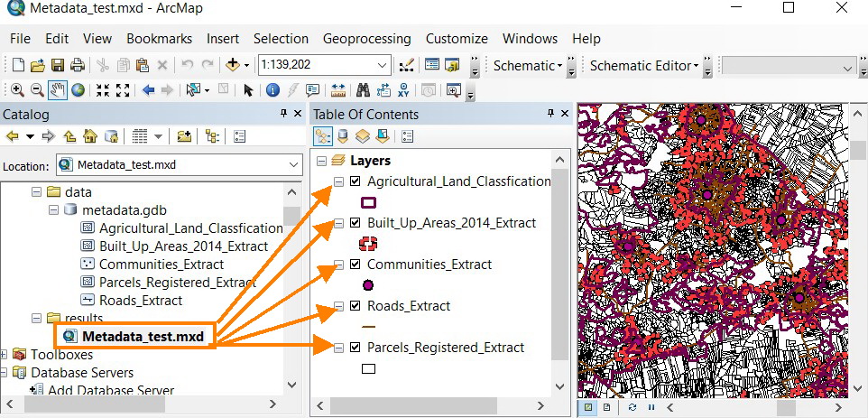Open Schematic Editor menu button
The image size is (868, 418).
click(644, 65)
